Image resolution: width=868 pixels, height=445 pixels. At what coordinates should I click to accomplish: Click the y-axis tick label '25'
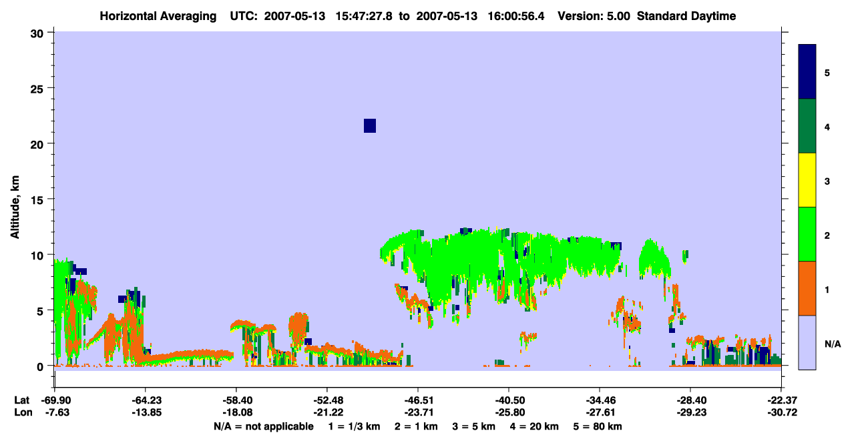(x=39, y=89)
